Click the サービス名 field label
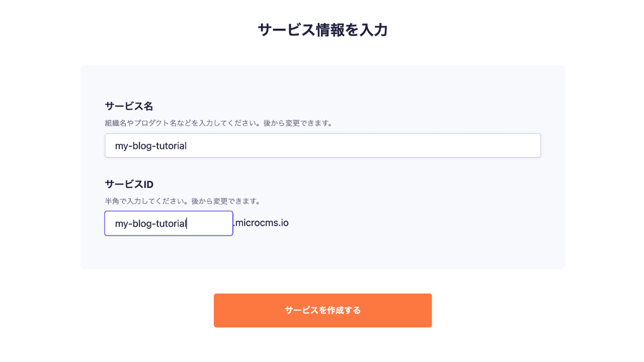The image size is (644, 362). tap(129, 106)
